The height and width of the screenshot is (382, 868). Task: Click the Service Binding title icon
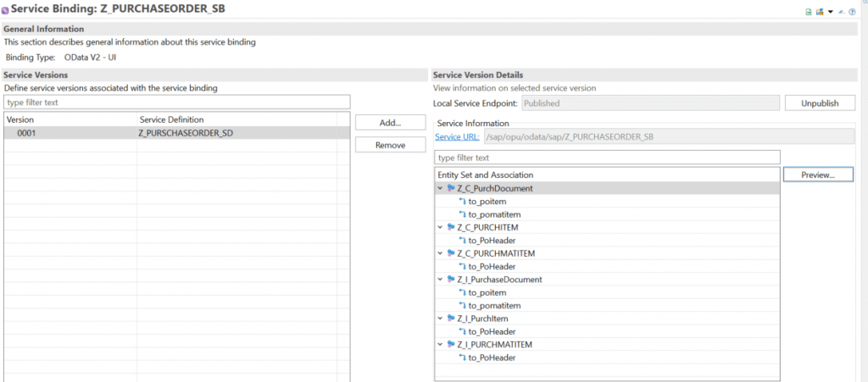pos(6,10)
